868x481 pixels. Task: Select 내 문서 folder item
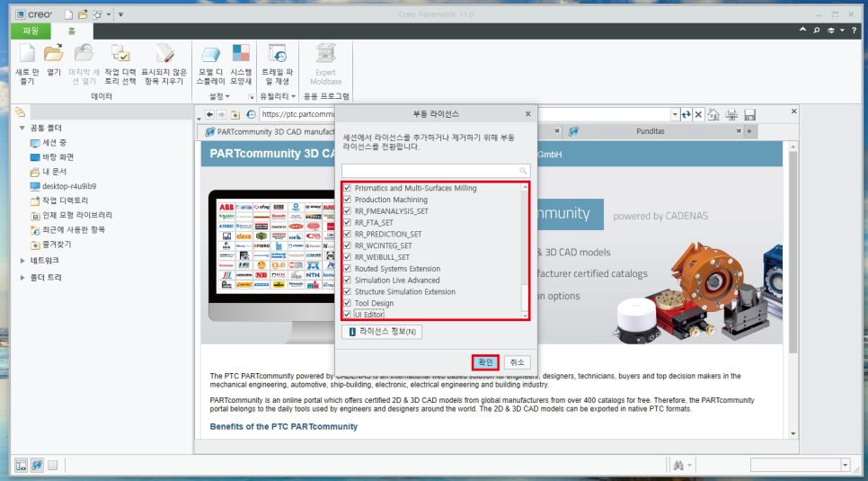point(49,172)
